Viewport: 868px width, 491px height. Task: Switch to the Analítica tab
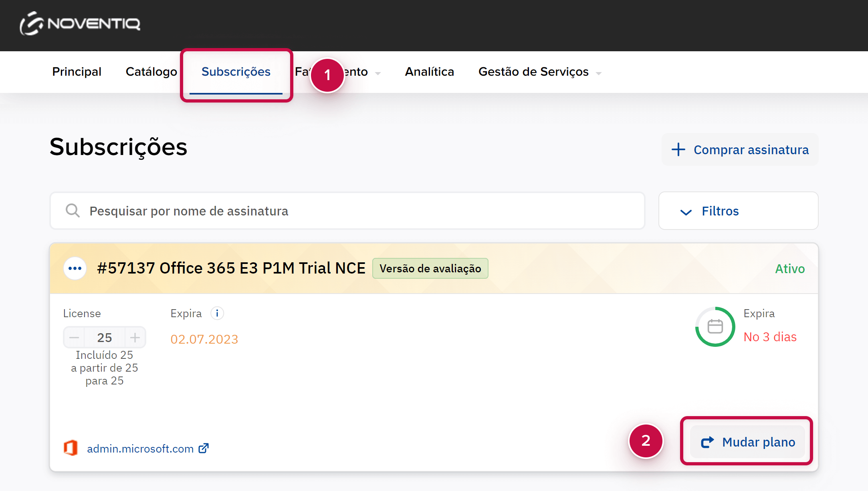tap(429, 72)
